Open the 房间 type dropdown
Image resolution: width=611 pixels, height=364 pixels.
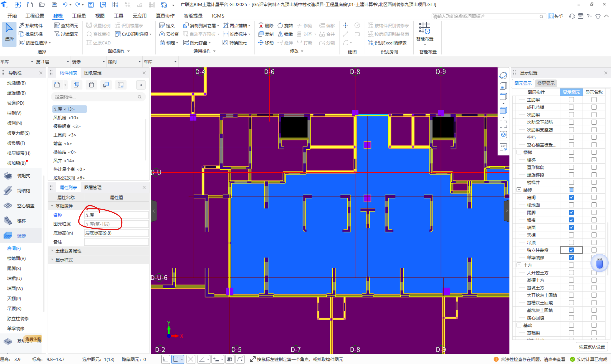[124, 62]
